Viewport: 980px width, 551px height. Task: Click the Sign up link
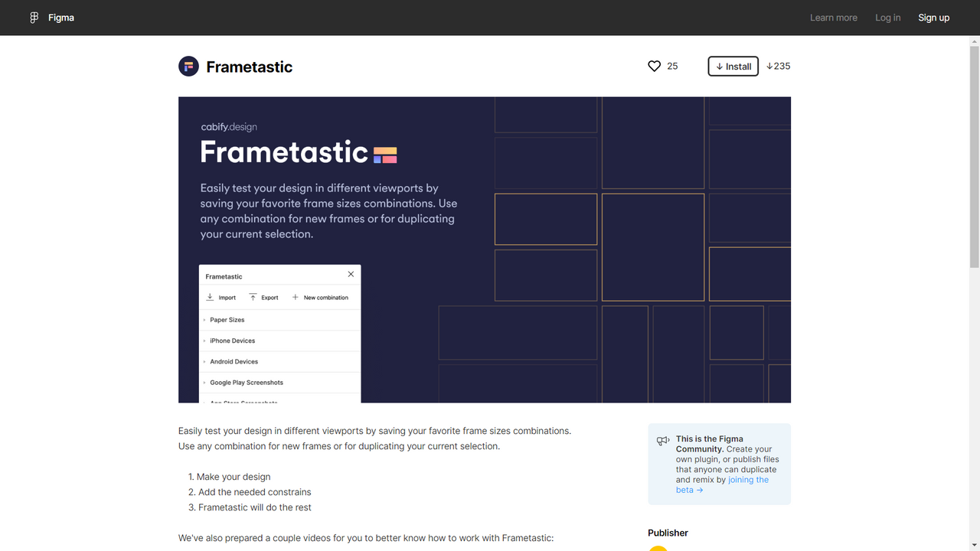934,18
